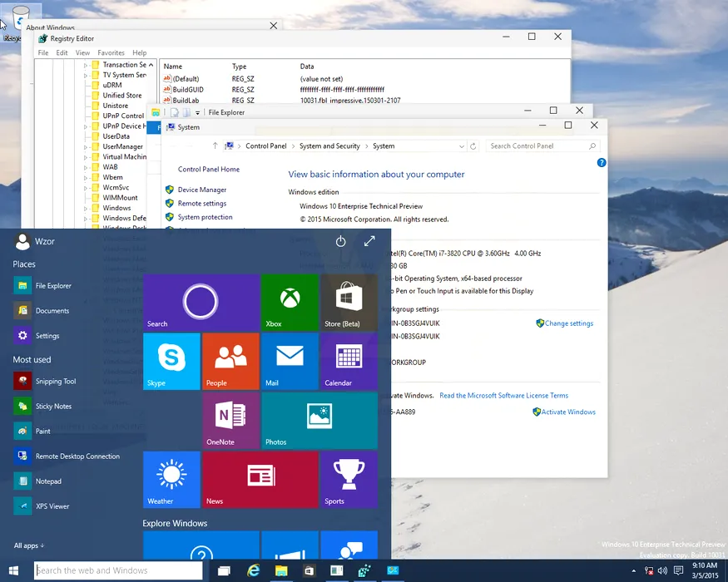Open the Favorites menu in Registry Editor
Image resolution: width=728 pixels, height=582 pixels.
(111, 52)
